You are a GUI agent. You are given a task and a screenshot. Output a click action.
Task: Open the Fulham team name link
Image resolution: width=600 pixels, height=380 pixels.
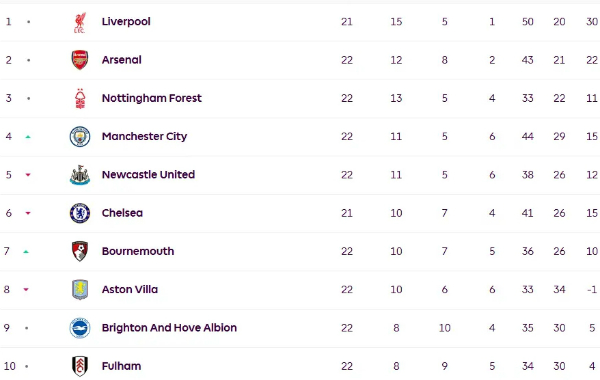coord(121,366)
